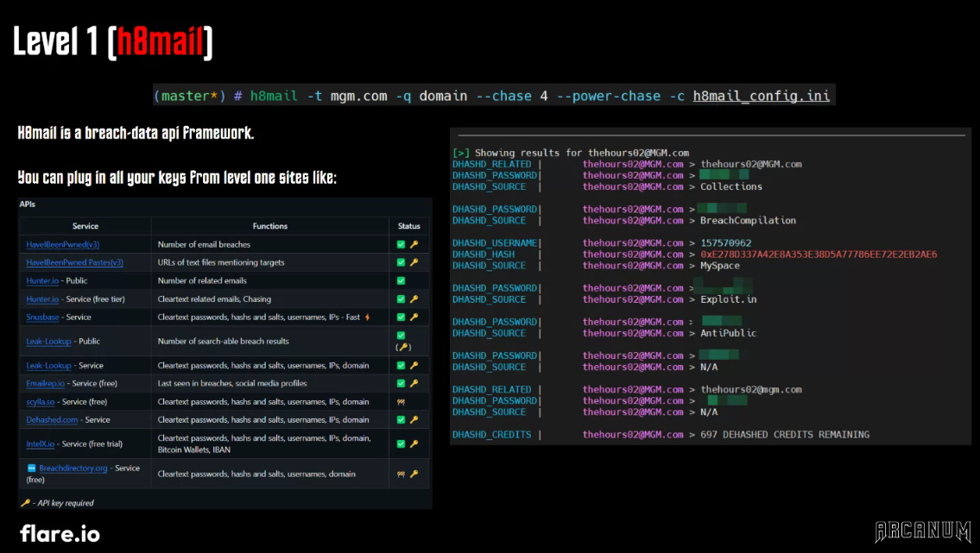
Task: Click the underlined h8mail_config.ini filename
Action: point(762,96)
